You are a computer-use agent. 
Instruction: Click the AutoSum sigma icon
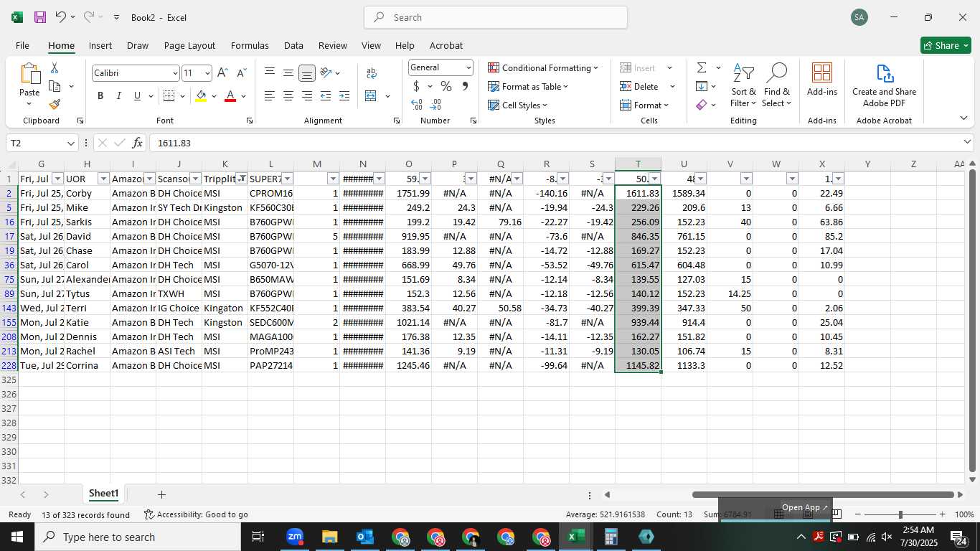click(702, 67)
